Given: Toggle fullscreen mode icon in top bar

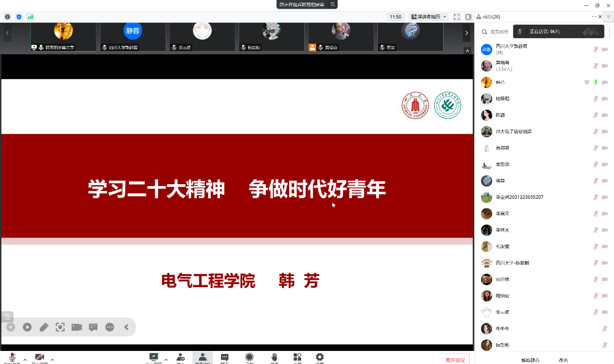Looking at the screenshot, I should click(456, 17).
